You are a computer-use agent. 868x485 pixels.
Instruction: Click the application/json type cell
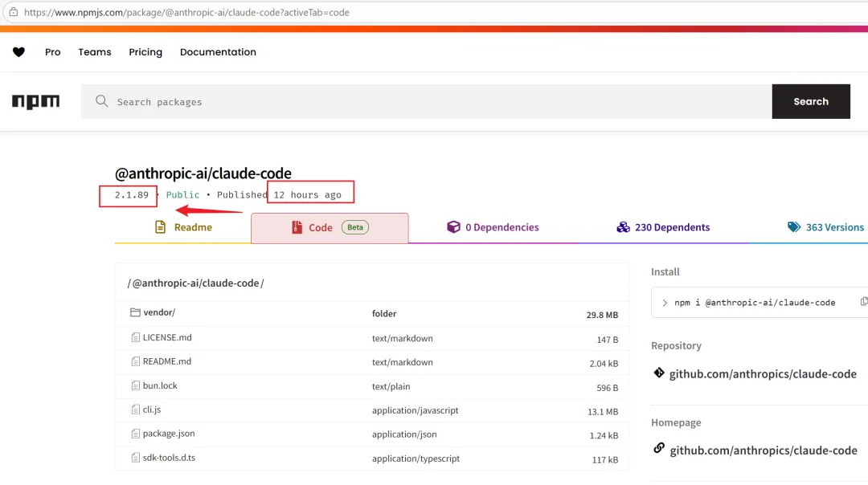click(x=404, y=434)
